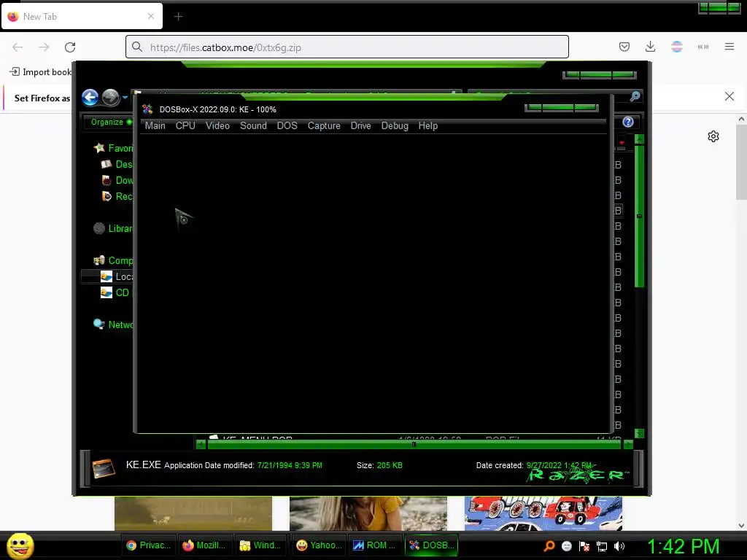Click the striped Firefox account avatar icon
747x560 pixels.
point(676,47)
